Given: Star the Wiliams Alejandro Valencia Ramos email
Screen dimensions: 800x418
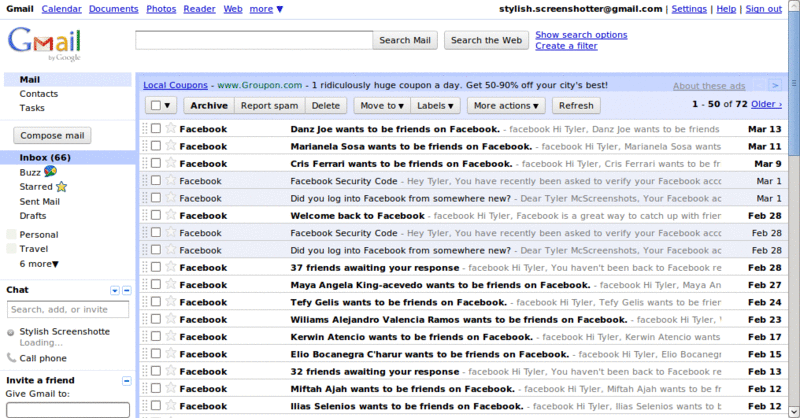Looking at the screenshot, I should [171, 319].
